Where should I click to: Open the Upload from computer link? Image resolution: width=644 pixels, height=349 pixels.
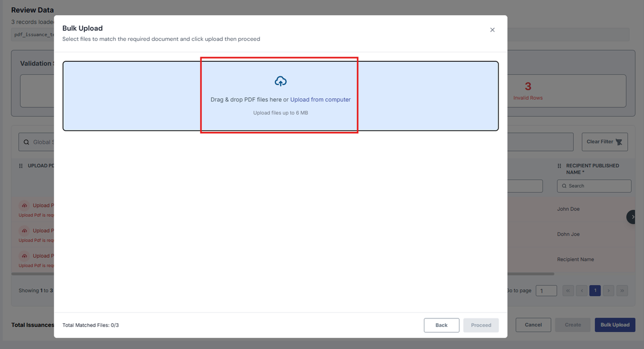coord(320,100)
